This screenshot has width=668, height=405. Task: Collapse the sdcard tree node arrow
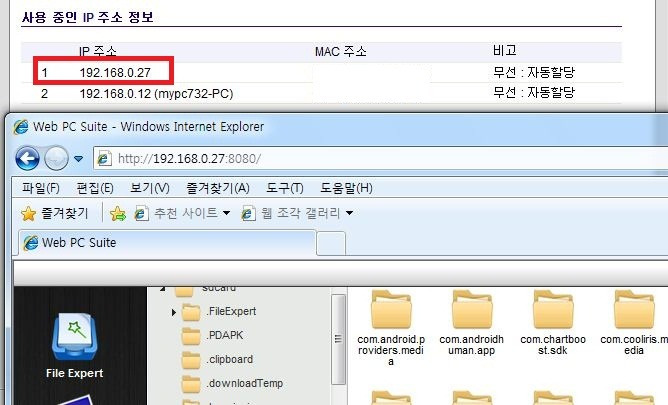163,289
